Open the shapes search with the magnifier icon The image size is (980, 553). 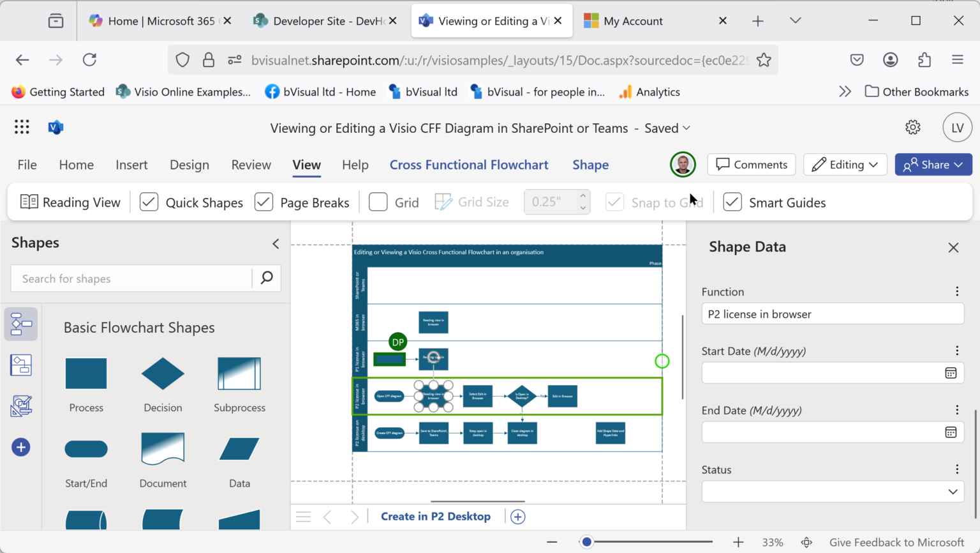click(266, 278)
